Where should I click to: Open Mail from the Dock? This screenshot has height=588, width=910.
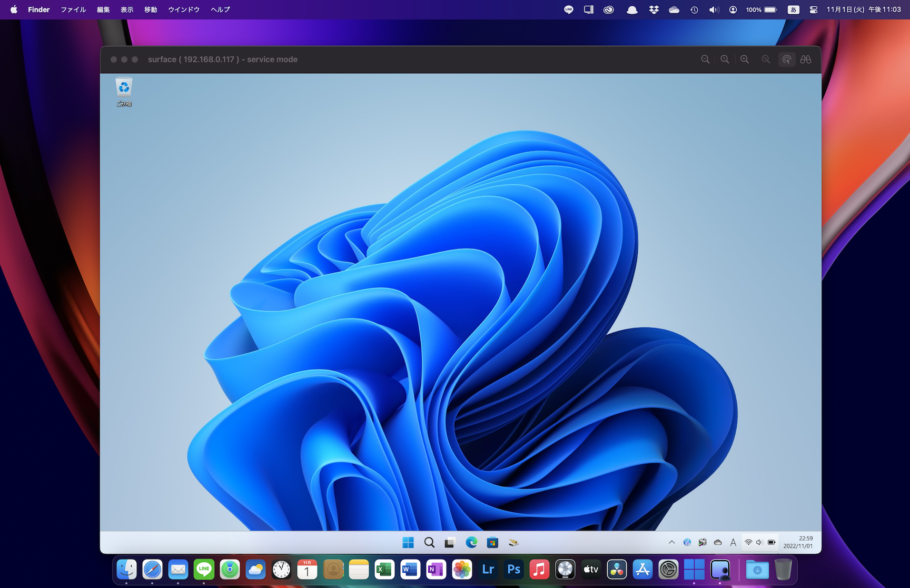point(178,569)
